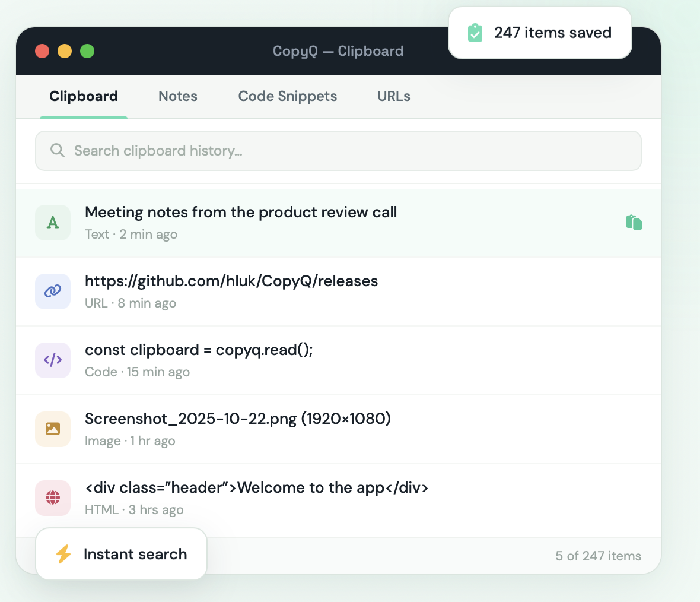Focus the Search clipboard history field
This screenshot has width=700, height=602.
[x=338, y=151]
